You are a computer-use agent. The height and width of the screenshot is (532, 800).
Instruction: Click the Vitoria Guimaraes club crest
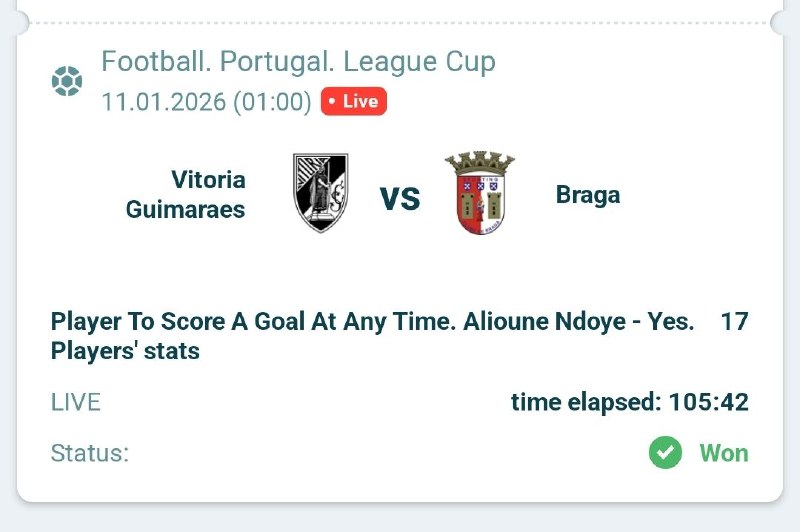[x=320, y=193]
